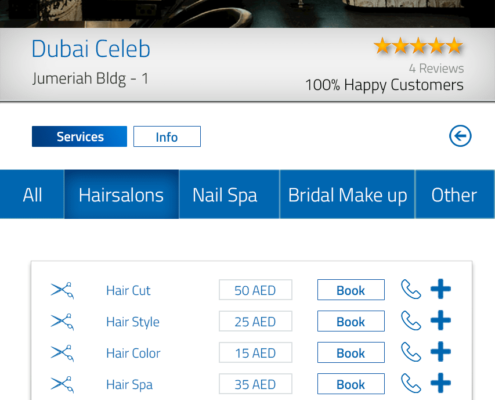This screenshot has width=495, height=400.
Task: Book the Hair Cut service
Action: click(351, 290)
